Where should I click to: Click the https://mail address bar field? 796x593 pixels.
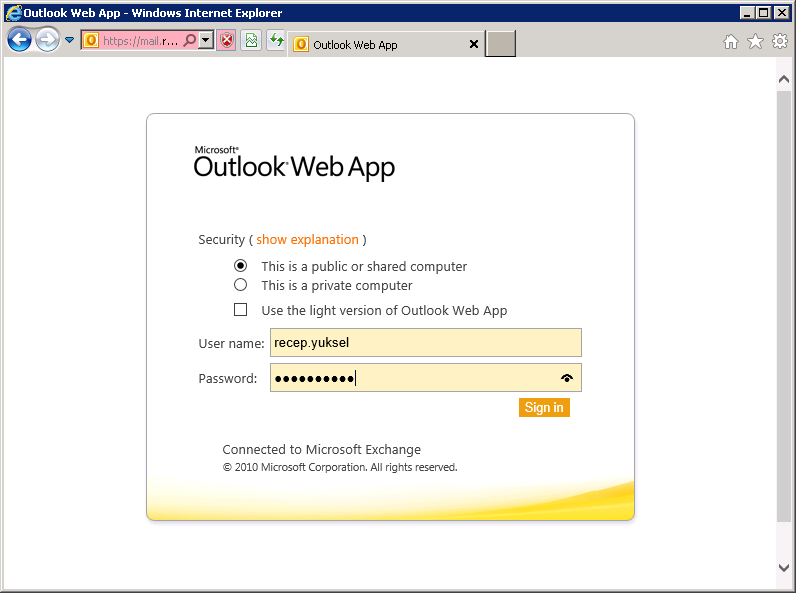141,41
